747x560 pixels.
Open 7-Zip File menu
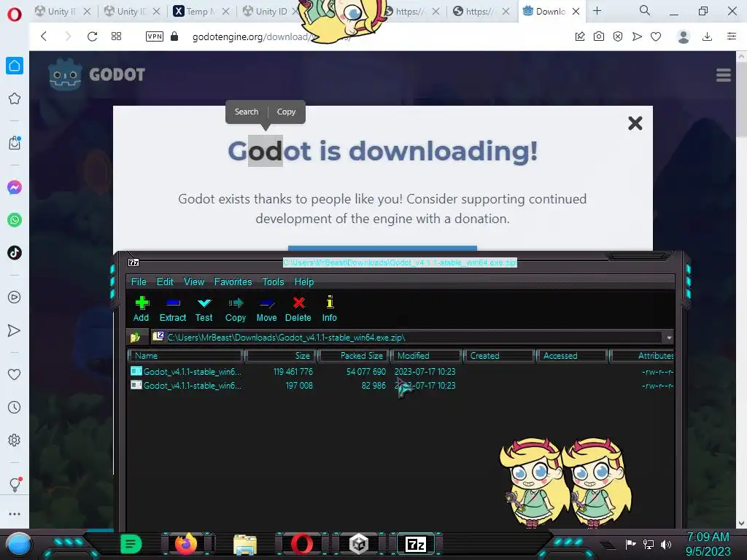139,282
